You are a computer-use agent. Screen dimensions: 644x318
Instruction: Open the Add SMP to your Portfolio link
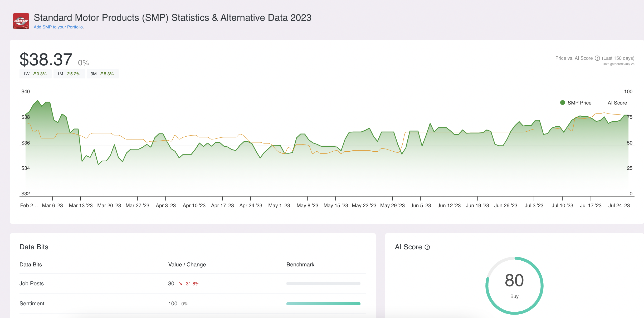pos(59,27)
